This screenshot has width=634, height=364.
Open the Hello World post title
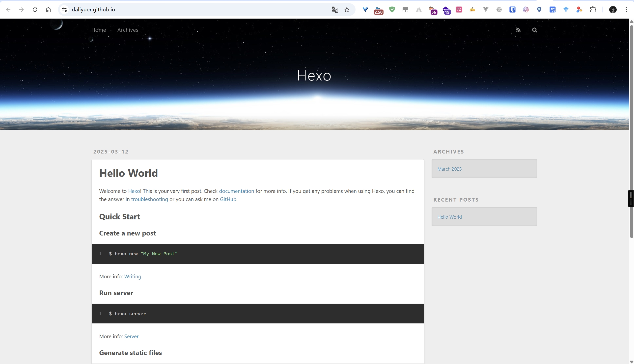[x=128, y=173]
